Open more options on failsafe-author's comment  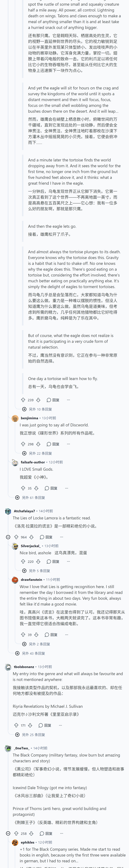[66, 488]
